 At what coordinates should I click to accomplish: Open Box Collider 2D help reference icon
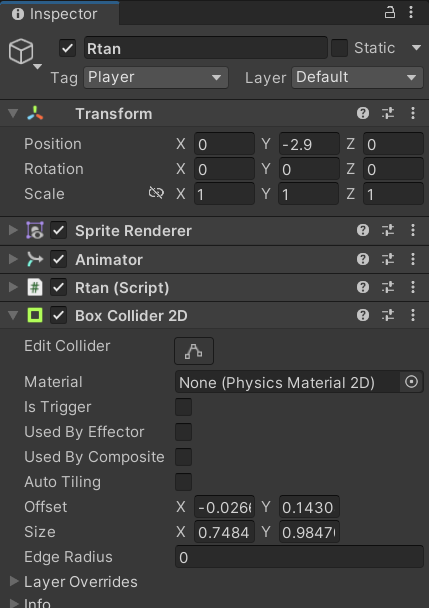tap(363, 315)
